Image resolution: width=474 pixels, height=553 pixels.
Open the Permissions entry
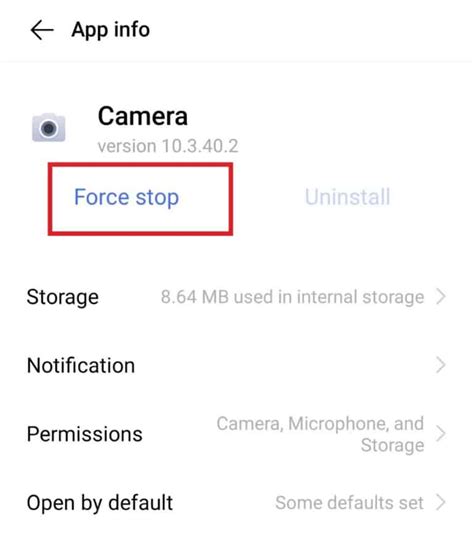(x=237, y=434)
